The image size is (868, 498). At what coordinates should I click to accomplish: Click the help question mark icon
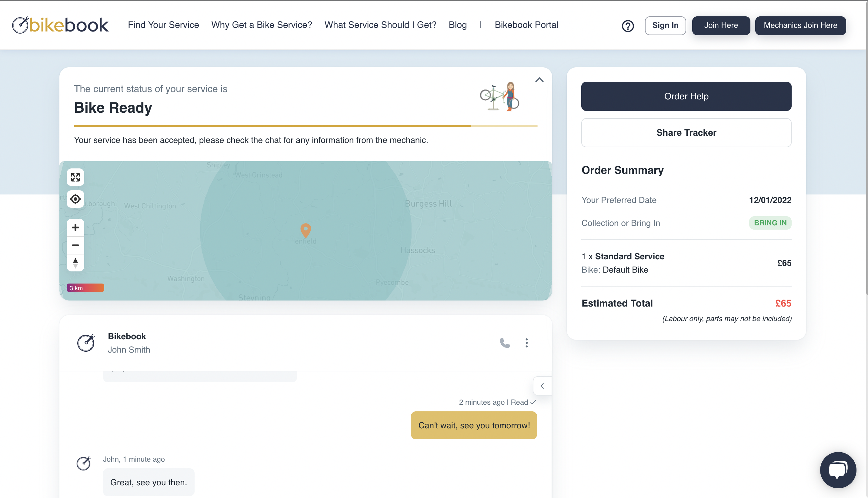point(627,26)
